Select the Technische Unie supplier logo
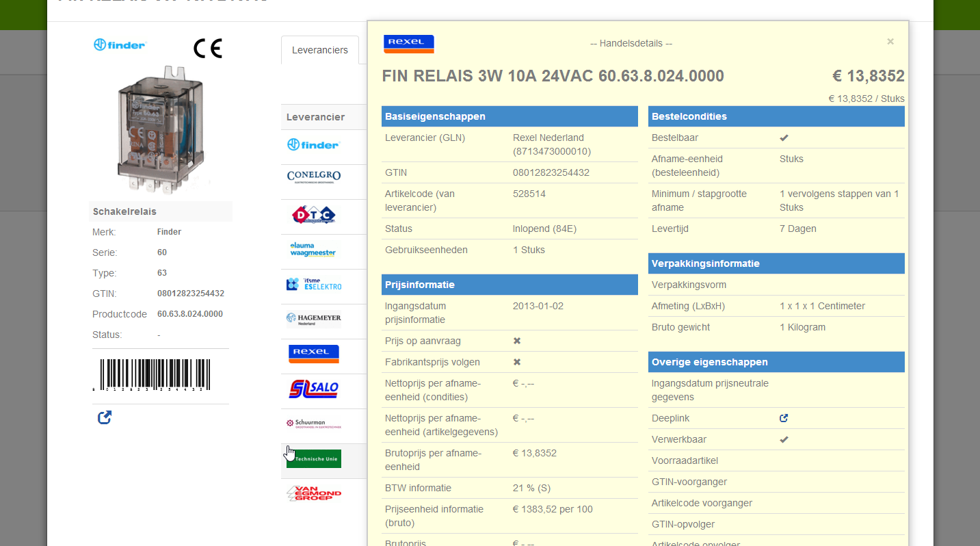980x546 pixels. pyautogui.click(x=313, y=459)
